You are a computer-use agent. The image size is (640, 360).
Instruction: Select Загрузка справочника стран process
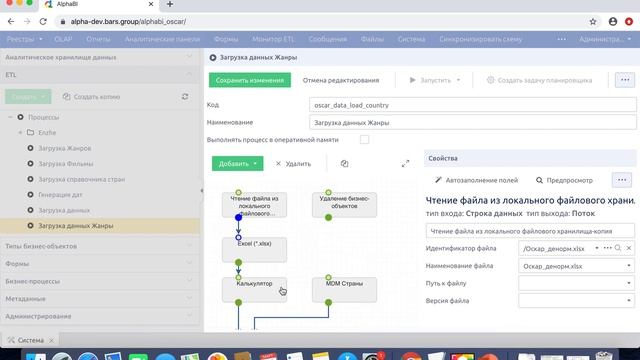click(81, 179)
